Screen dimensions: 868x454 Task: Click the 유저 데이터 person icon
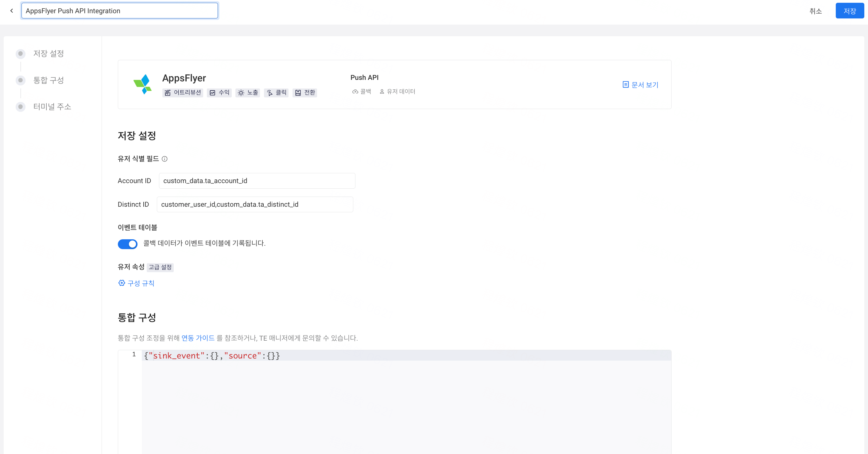click(x=382, y=92)
